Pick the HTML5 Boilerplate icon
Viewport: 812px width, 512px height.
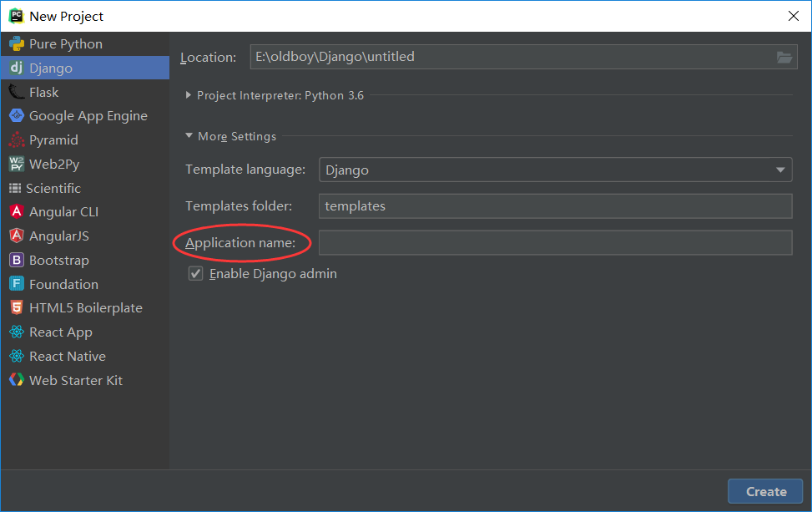(17, 308)
